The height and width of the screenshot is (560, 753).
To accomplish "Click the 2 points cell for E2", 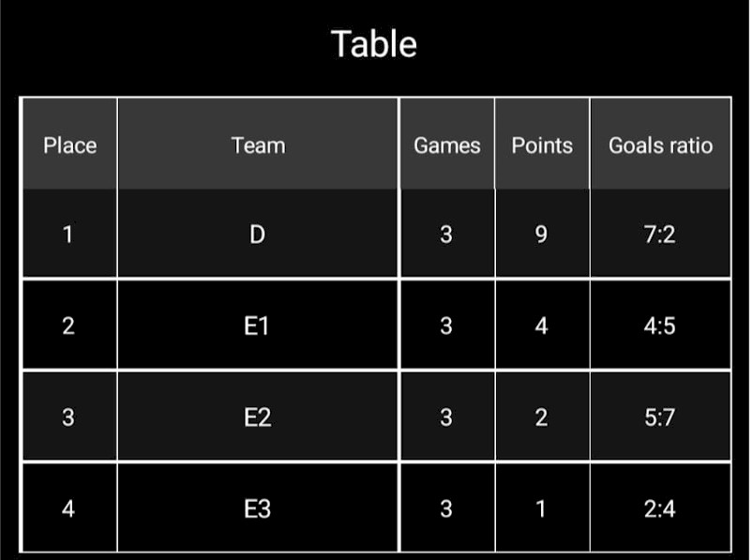I will 541,417.
